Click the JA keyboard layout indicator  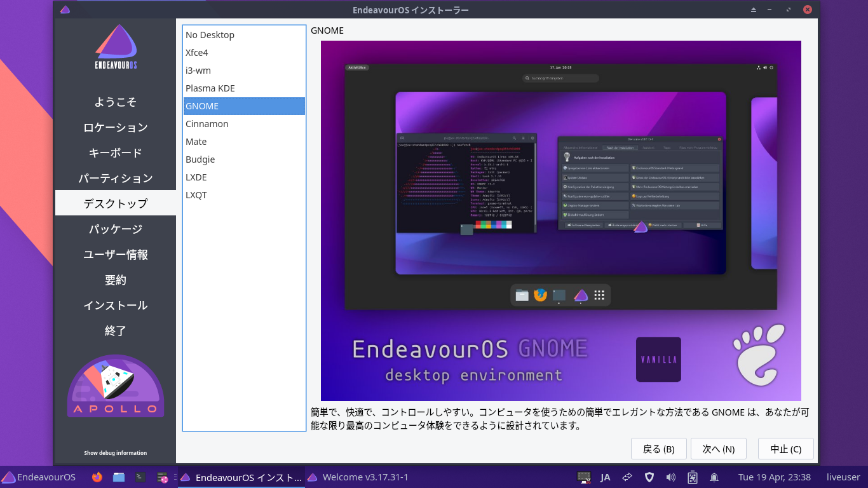[606, 477]
